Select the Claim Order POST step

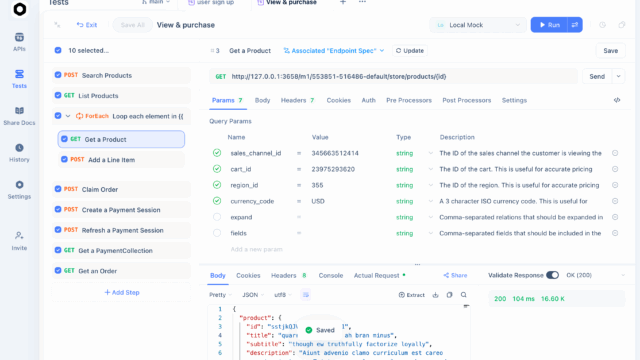[x=121, y=189]
